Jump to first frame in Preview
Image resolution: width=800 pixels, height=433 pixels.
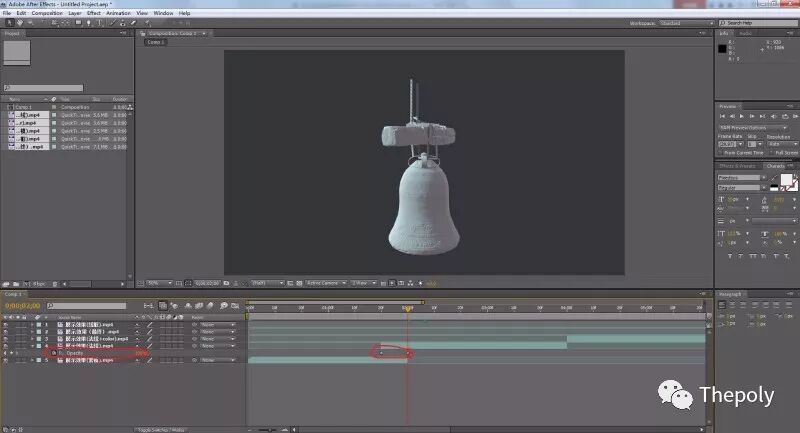point(722,116)
